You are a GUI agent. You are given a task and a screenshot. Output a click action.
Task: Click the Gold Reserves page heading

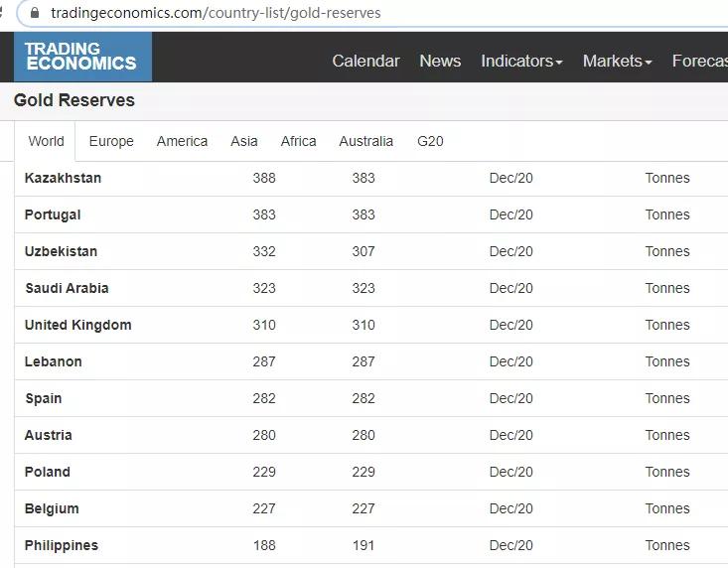(x=74, y=100)
